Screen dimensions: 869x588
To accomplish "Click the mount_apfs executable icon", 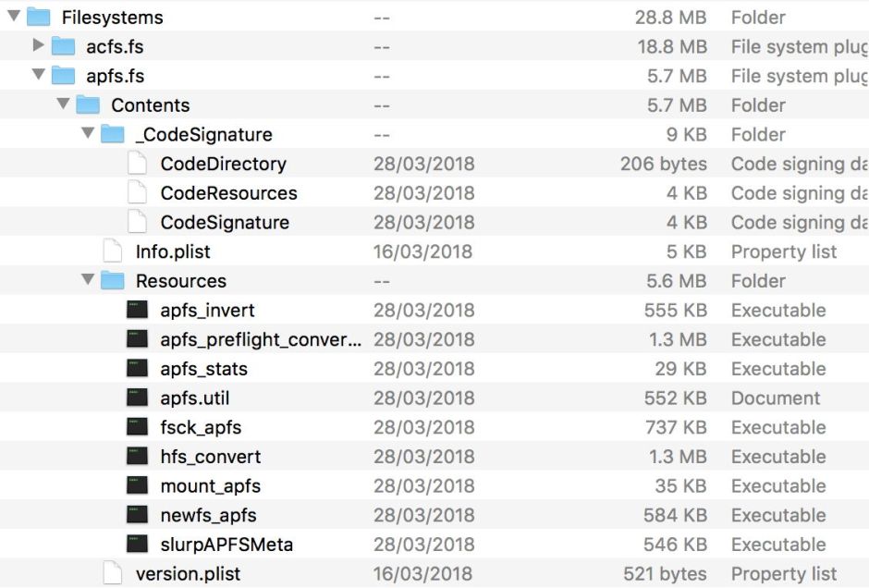I will coord(138,486).
